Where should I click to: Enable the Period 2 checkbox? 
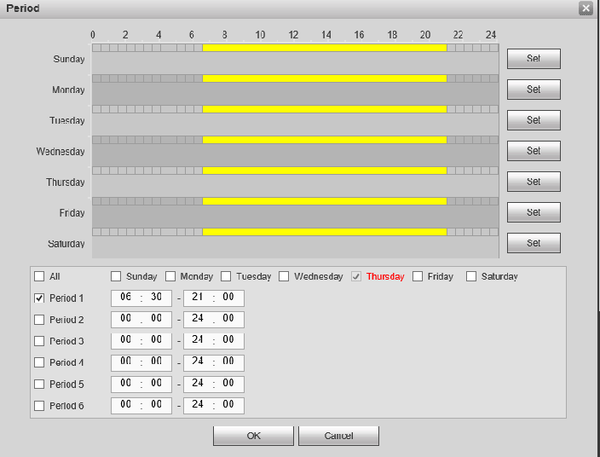point(39,320)
